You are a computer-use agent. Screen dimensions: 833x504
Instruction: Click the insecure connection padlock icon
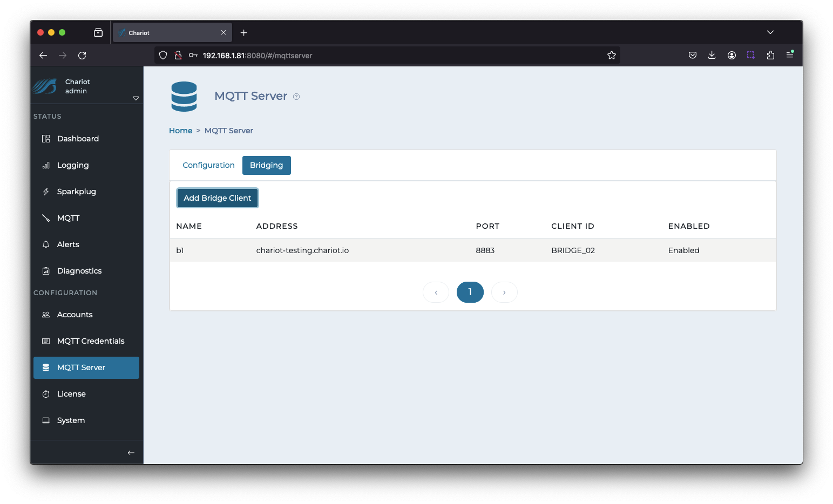178,55
